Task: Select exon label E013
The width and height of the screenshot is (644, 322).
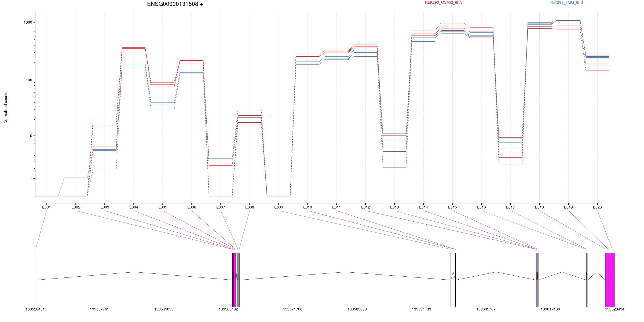Action: pyautogui.click(x=394, y=207)
